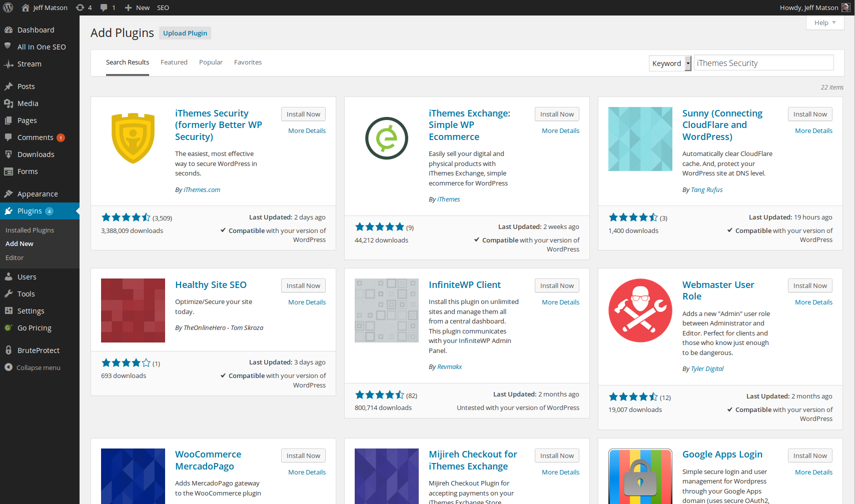The height and width of the screenshot is (504, 855).
Task: Click the Dashboard gauge icon in sidebar
Action: [x=9, y=30]
